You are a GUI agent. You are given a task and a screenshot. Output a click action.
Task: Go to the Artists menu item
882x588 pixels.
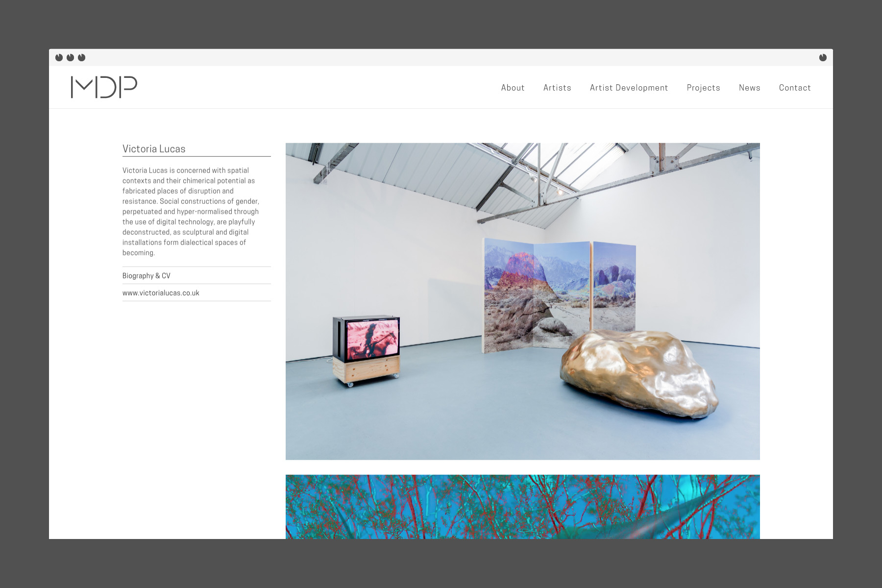click(x=557, y=88)
